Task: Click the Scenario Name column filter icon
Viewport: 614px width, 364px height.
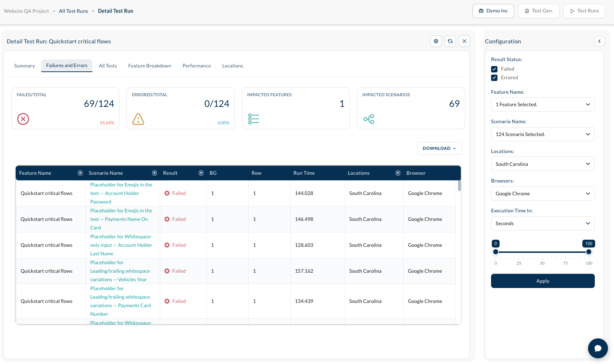Action: [155, 173]
